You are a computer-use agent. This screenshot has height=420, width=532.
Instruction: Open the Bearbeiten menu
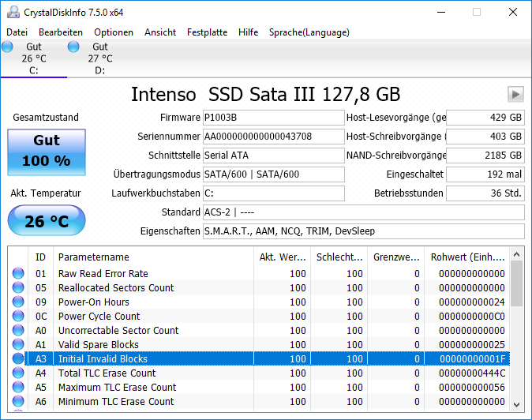tap(61, 32)
